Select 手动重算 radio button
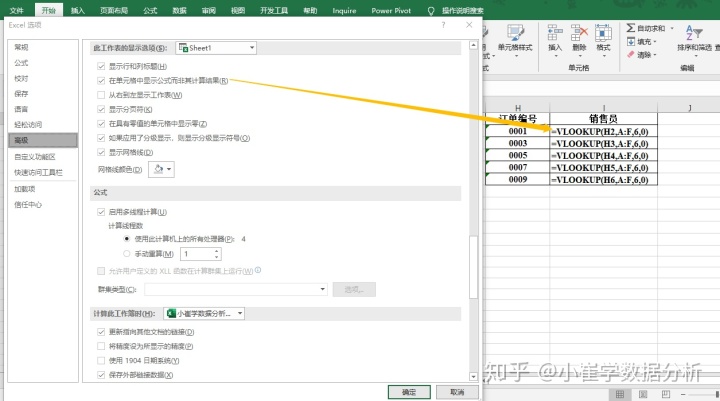Image resolution: width=720 pixels, height=401 pixels. click(x=127, y=254)
